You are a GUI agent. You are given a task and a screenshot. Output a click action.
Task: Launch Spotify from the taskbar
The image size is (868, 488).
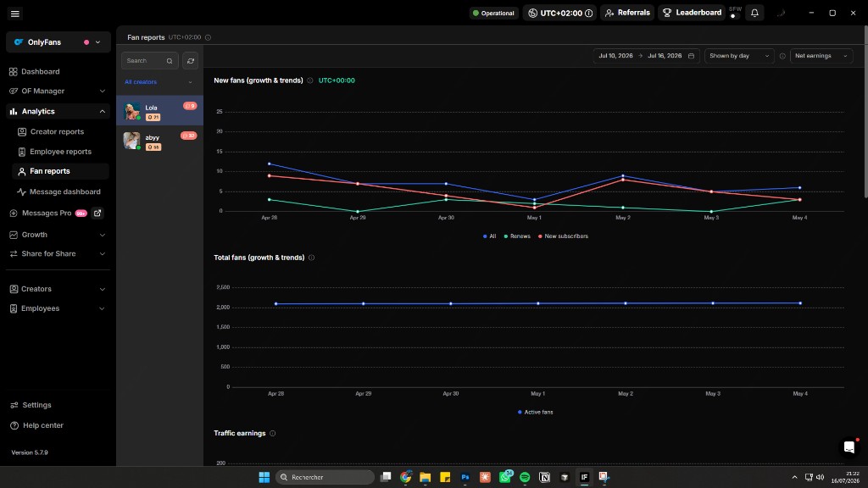click(x=525, y=477)
